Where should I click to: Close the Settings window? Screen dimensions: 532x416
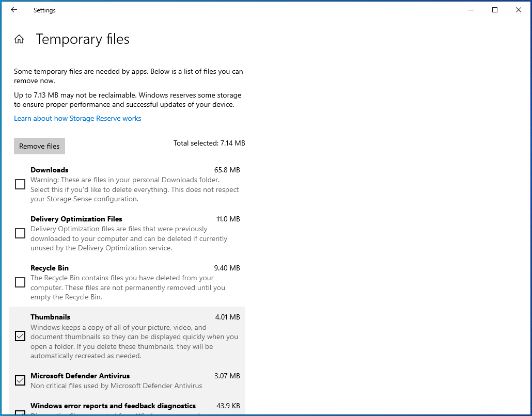point(518,10)
